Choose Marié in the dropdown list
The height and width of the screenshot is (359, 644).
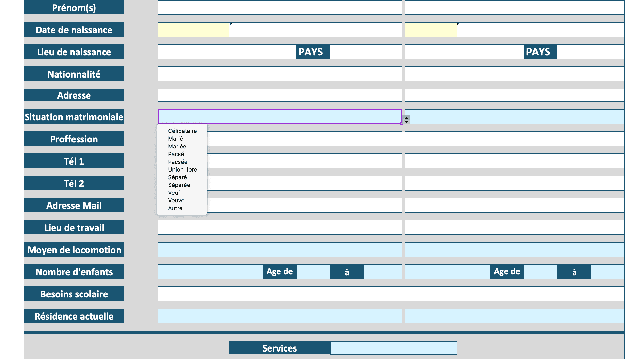tap(175, 139)
